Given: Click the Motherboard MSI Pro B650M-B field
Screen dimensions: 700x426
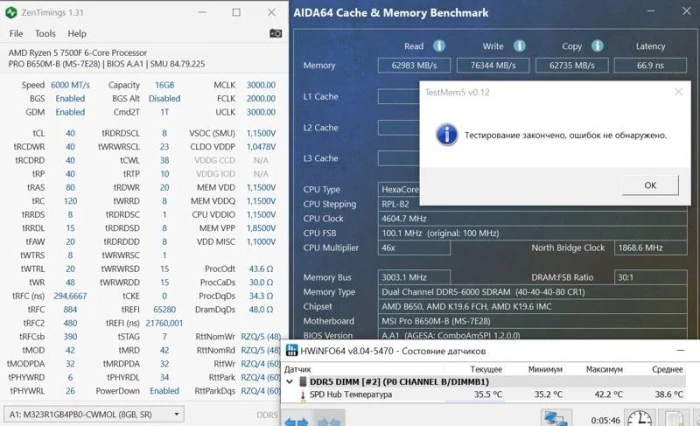Looking at the screenshot, I should pyautogui.click(x=532, y=321).
